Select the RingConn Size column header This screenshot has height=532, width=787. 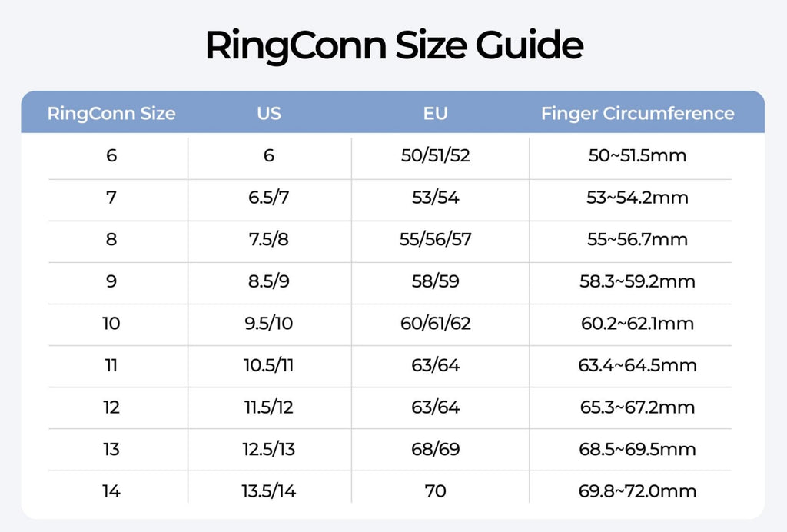tap(111, 114)
